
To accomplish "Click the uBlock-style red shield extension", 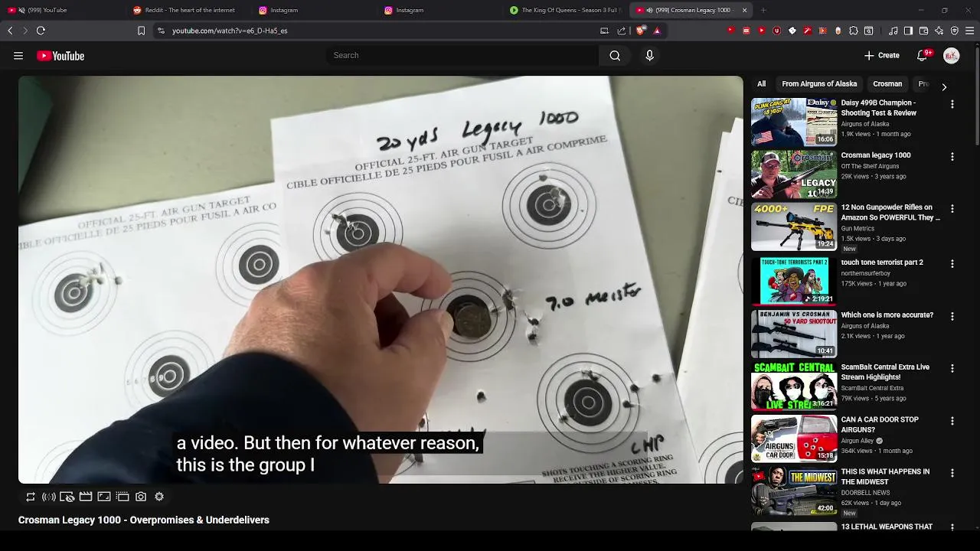I will [x=777, y=31].
